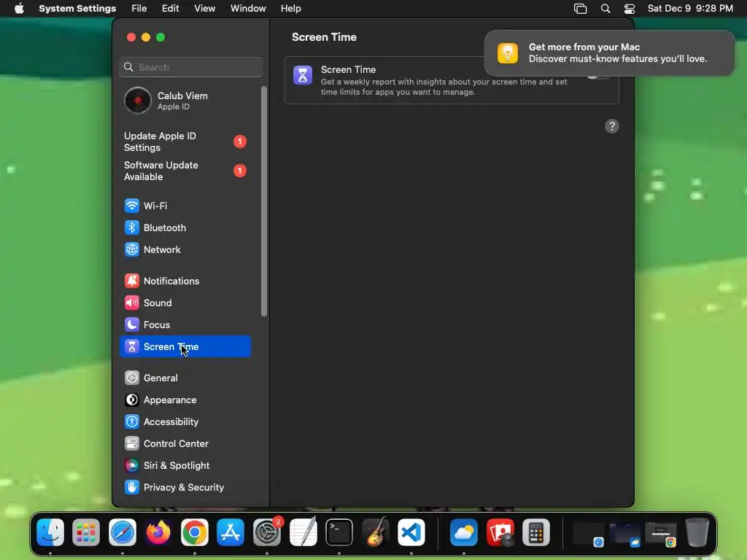Open the Get more from your Mac notification
The image size is (747, 560).
click(x=609, y=52)
